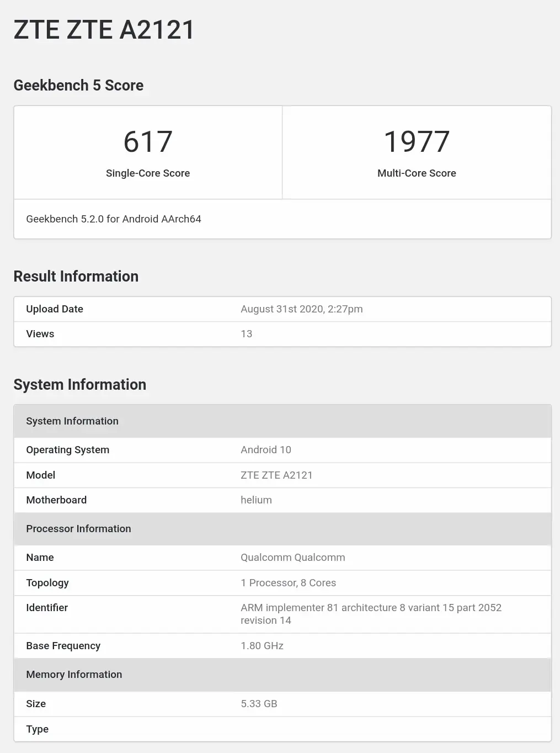Click the Identifier label
The image size is (560, 753).
(47, 608)
